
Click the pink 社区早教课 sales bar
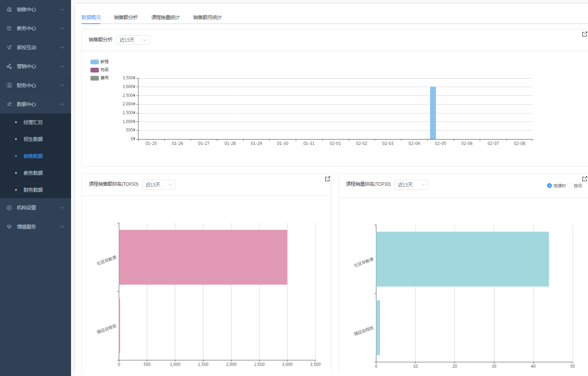203,257
